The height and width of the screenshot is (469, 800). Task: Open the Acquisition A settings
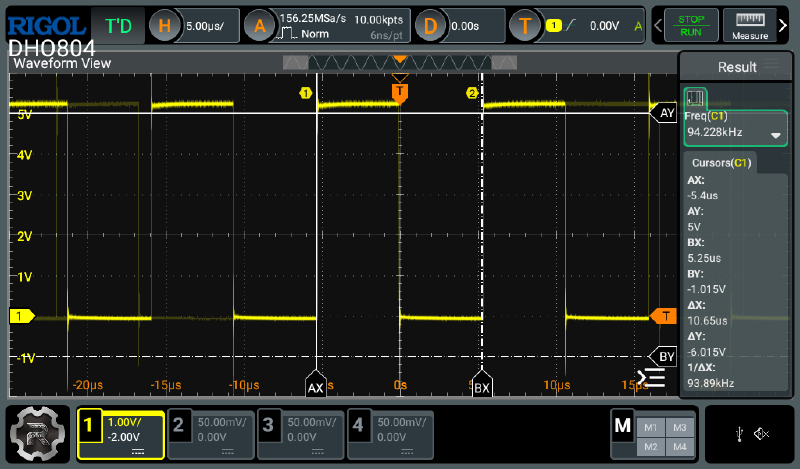[261, 26]
